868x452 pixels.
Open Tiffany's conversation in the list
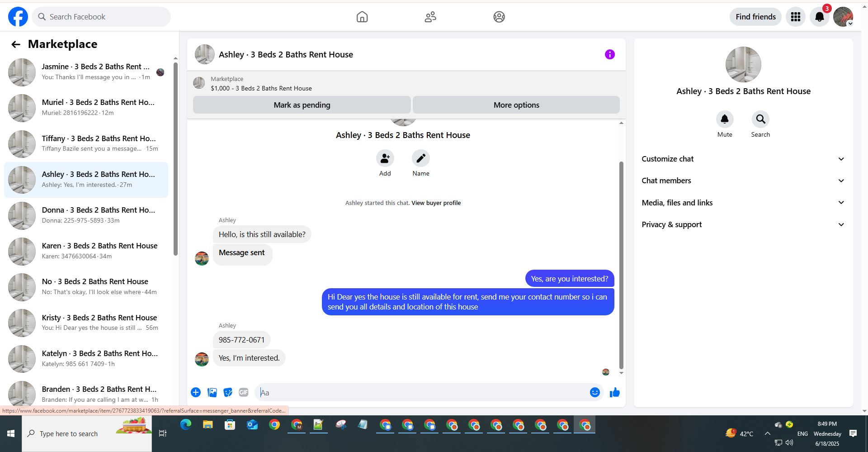coord(86,143)
